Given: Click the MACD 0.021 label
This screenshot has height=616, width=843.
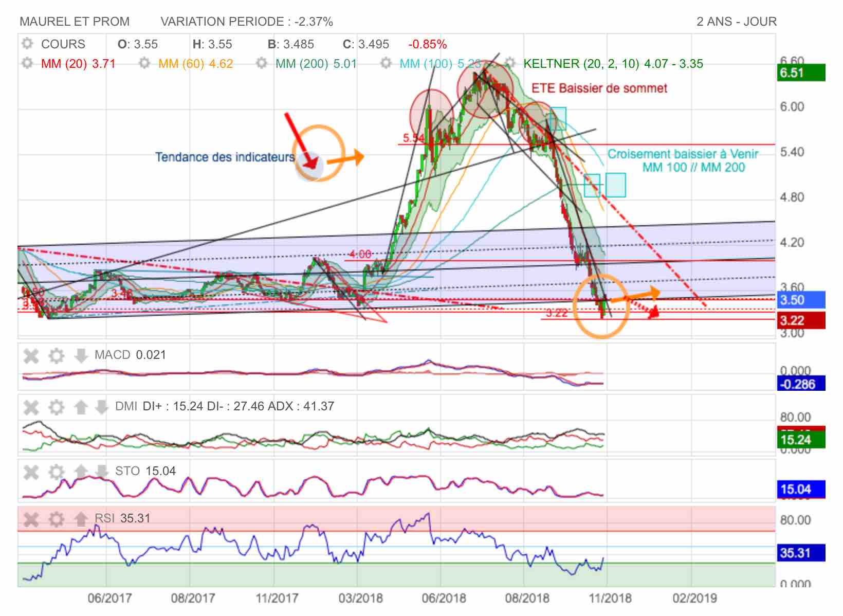Looking at the screenshot, I should click(x=130, y=355).
